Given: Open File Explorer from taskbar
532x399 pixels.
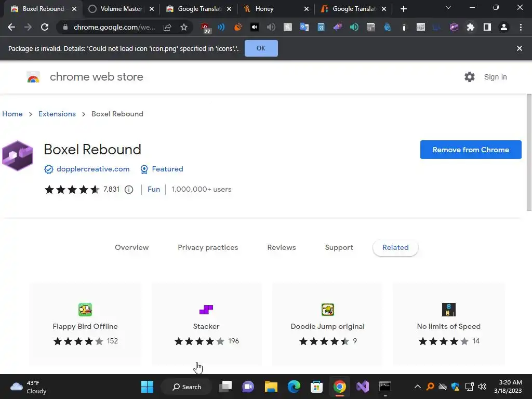Looking at the screenshot, I should pos(271,387).
